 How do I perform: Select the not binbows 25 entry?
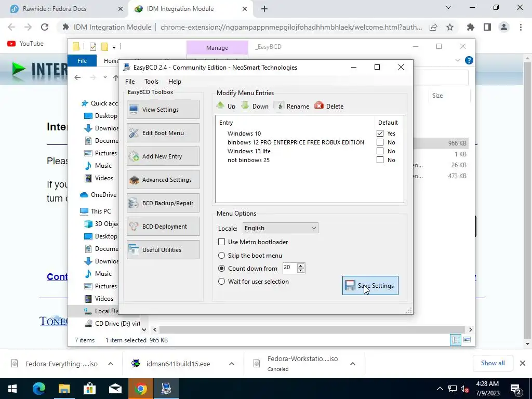pyautogui.click(x=248, y=160)
